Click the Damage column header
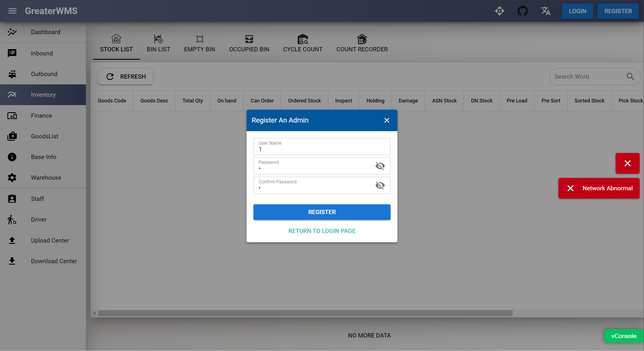Viewport: 644px width, 351px height. coord(408,101)
